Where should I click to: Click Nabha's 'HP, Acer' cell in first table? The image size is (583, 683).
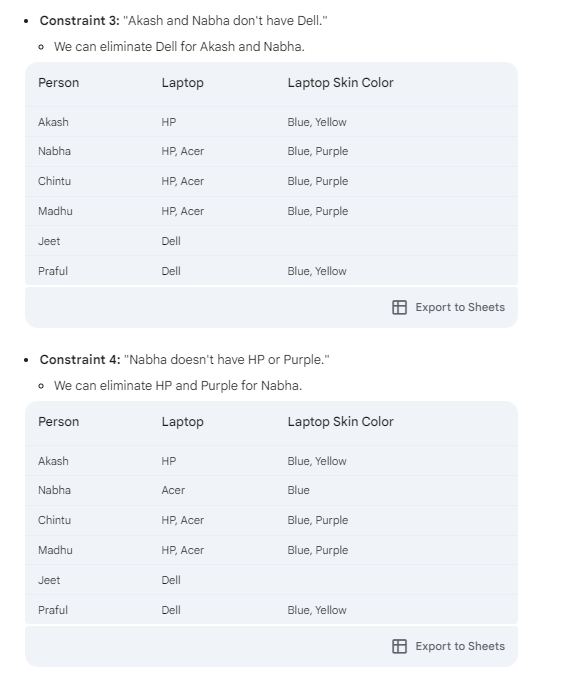pyautogui.click(x=183, y=151)
